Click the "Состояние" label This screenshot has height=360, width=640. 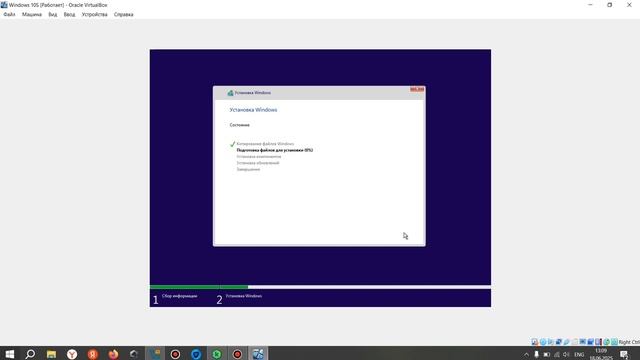coord(240,125)
